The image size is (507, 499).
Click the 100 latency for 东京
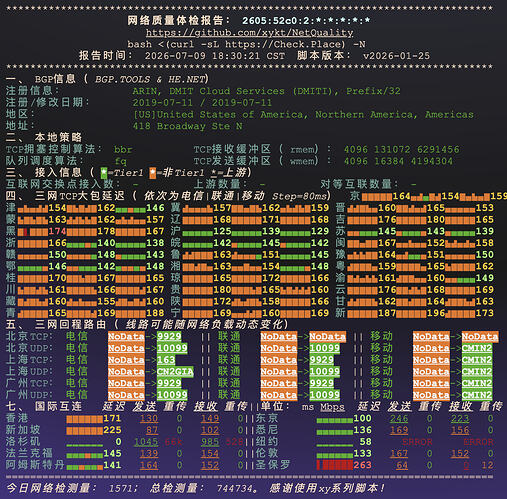tap(362, 418)
